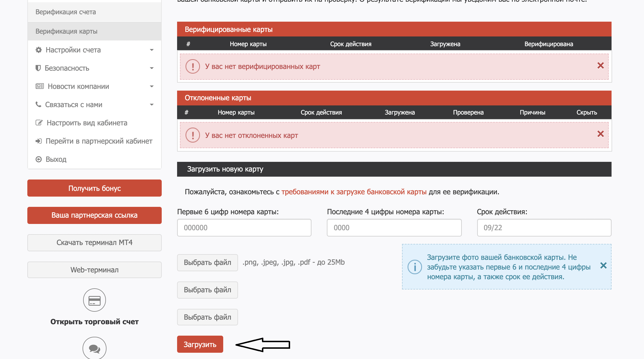This screenshot has width=644, height=359.
Task: Click the Перейти в партнерский кабинет arrow icon
Action: click(39, 141)
